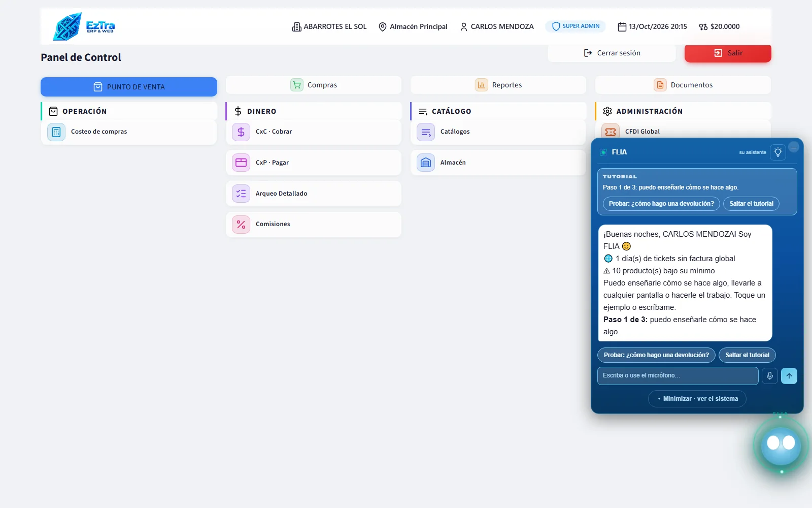
Task: Focus the Escriba o use el micrófono field
Action: [678, 376]
